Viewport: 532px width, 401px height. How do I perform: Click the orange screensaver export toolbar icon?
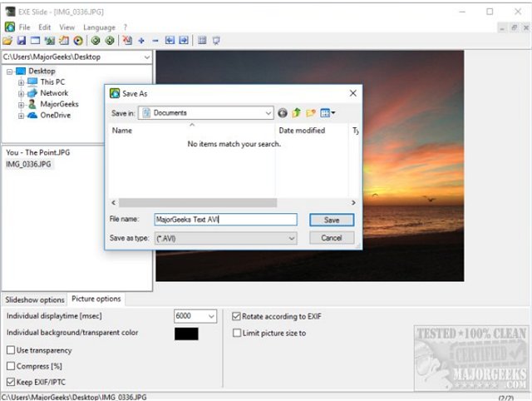coord(64,41)
